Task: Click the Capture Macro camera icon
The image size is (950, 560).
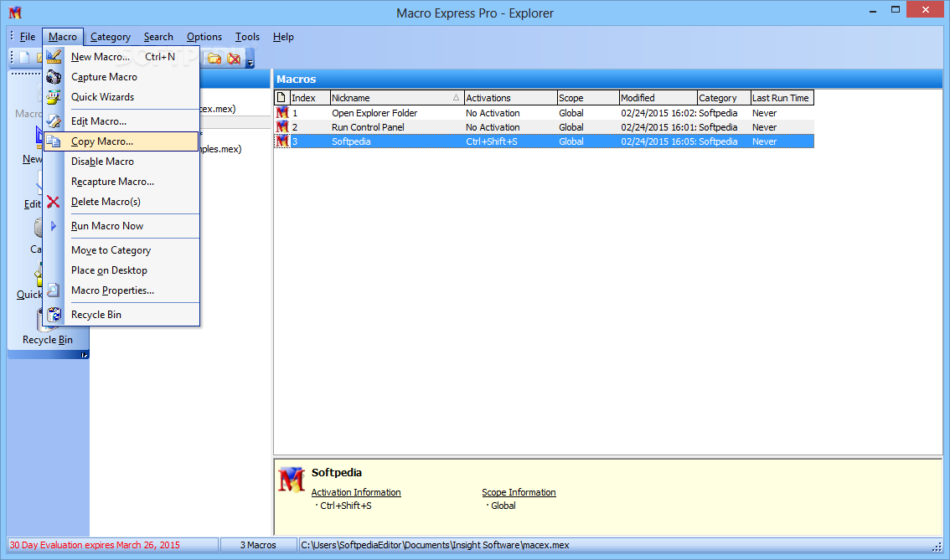Action: pyautogui.click(x=54, y=77)
